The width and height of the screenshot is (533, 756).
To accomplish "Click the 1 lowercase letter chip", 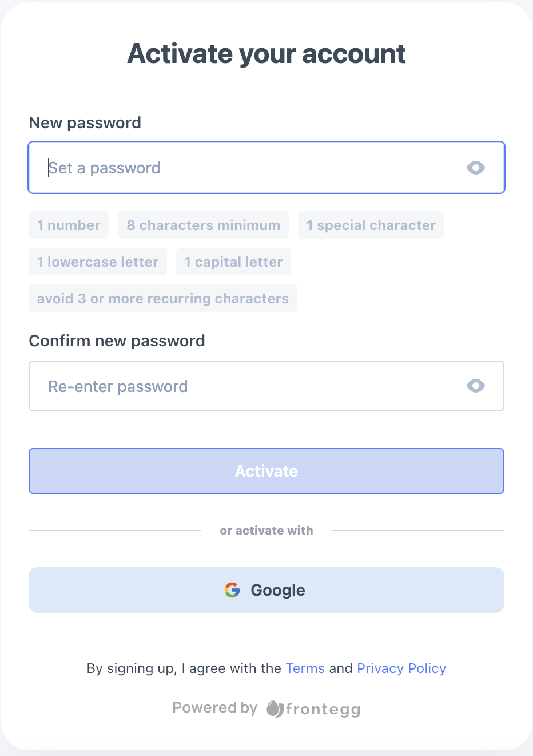I will (x=98, y=262).
